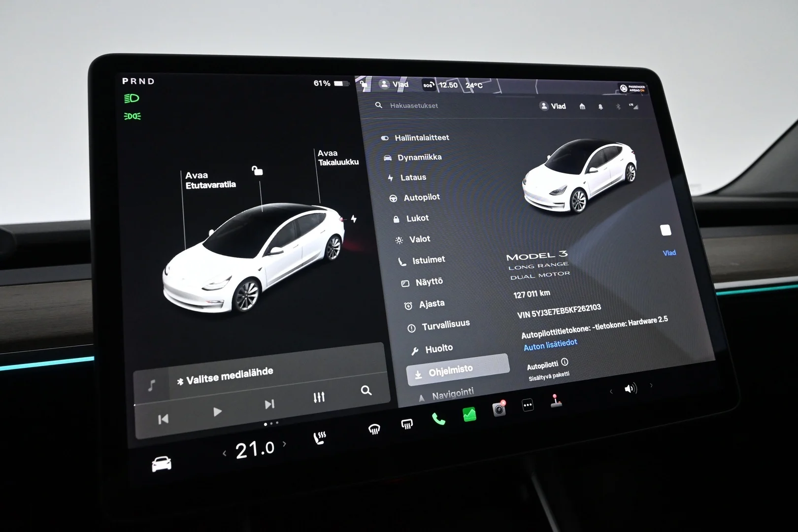
Task: Skip to the next track
Action: (269, 404)
